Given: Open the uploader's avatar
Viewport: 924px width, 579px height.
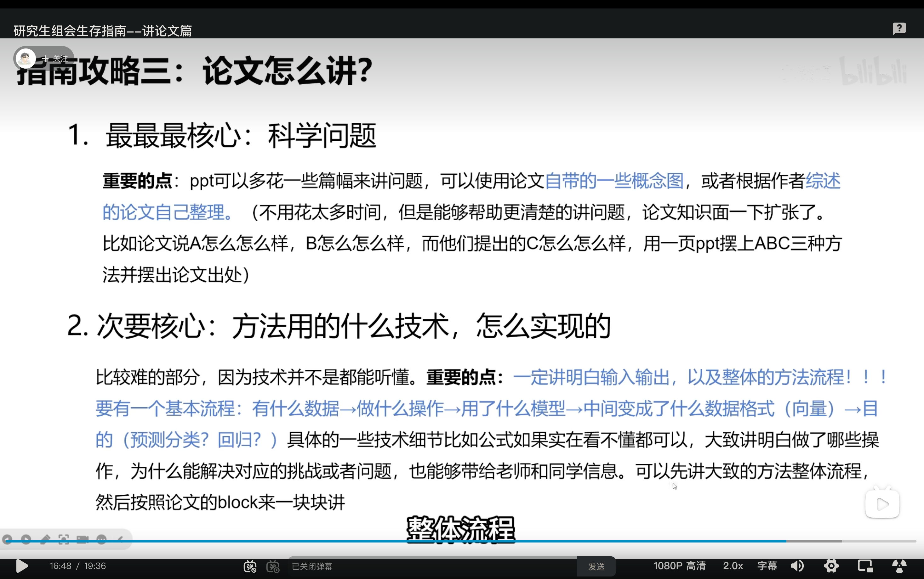Looking at the screenshot, I should [26, 58].
